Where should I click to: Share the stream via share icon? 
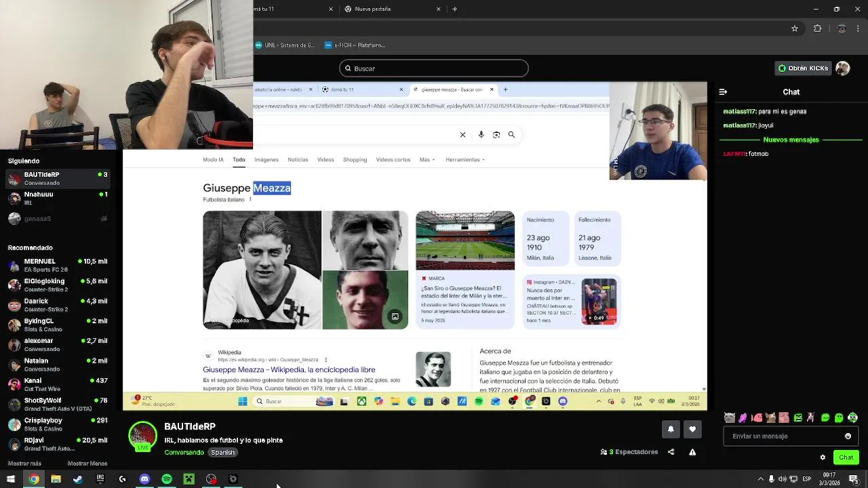point(671,452)
